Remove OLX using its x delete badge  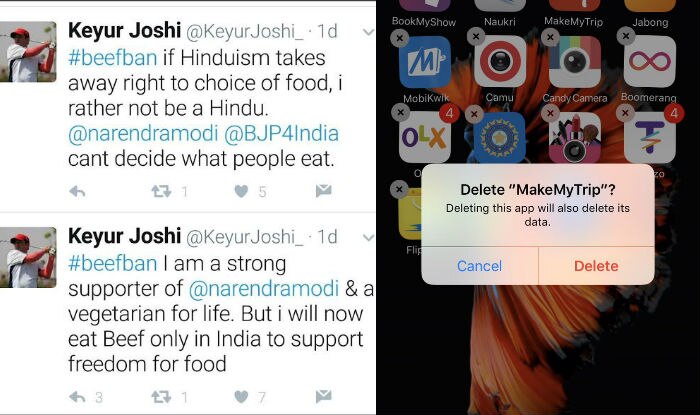click(x=400, y=112)
